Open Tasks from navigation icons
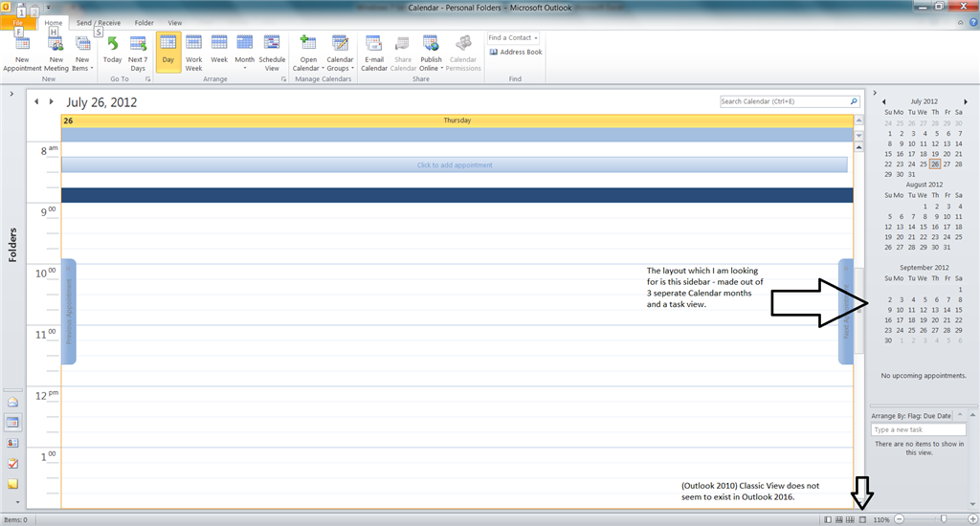 (12, 464)
